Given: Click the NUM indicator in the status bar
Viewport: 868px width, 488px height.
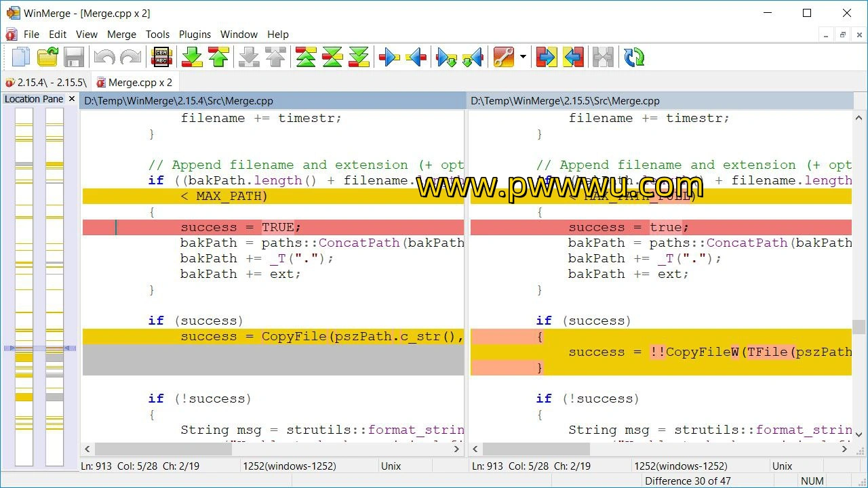Looking at the screenshot, I should [812, 481].
